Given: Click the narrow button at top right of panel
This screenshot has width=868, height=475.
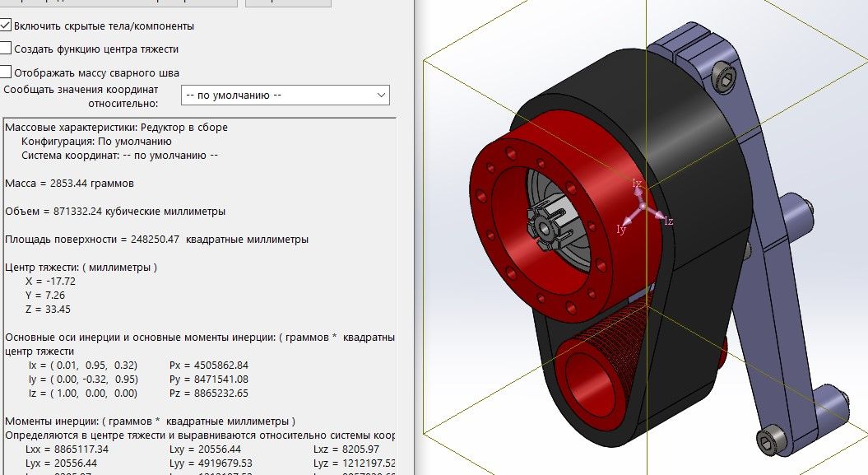Looking at the screenshot, I should (288, 2).
